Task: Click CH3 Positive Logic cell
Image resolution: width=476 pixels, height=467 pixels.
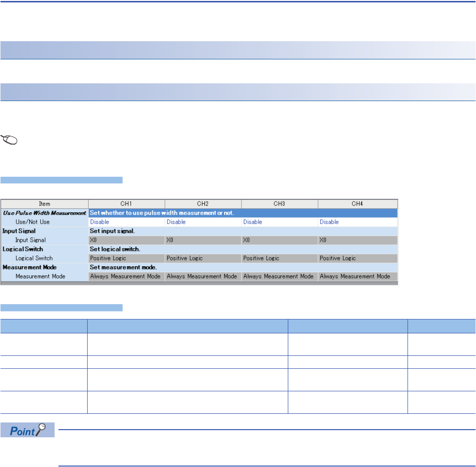Action: coord(280,258)
